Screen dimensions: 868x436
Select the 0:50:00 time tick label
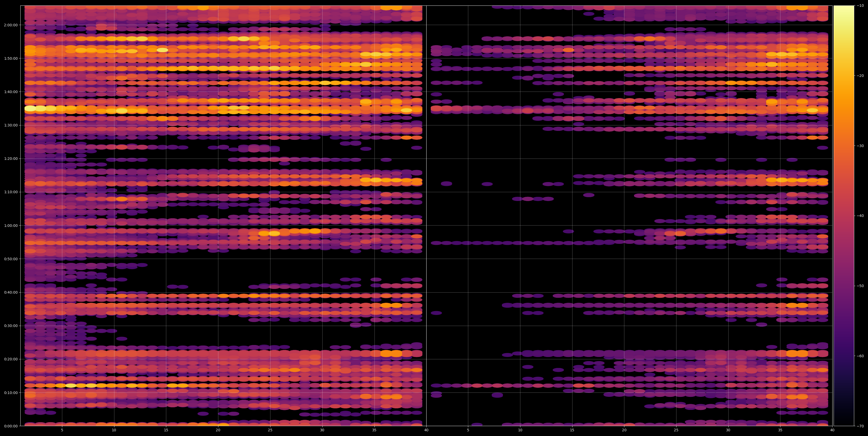(11, 259)
